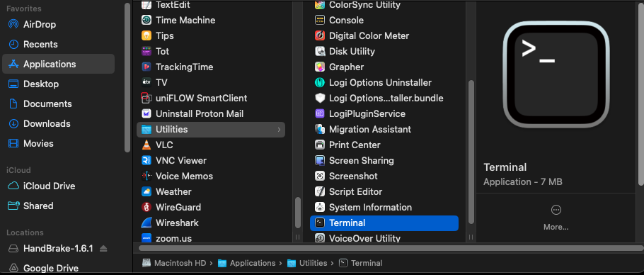Click the Screenshot utility icon
This screenshot has width=644, height=275.
[x=320, y=176]
